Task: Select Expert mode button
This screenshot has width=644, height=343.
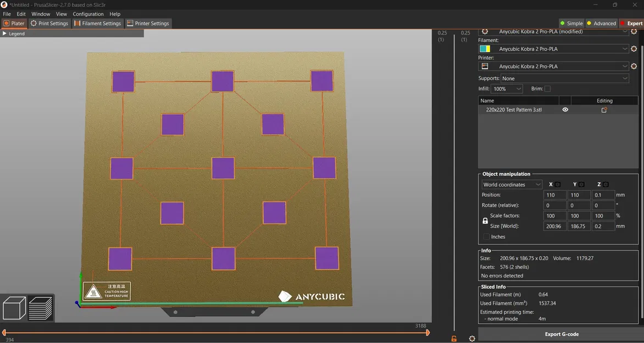Action: (x=631, y=24)
